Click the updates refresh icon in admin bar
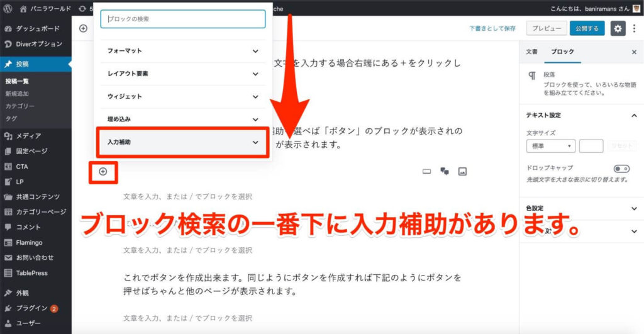The width and height of the screenshot is (644, 334). click(82, 8)
